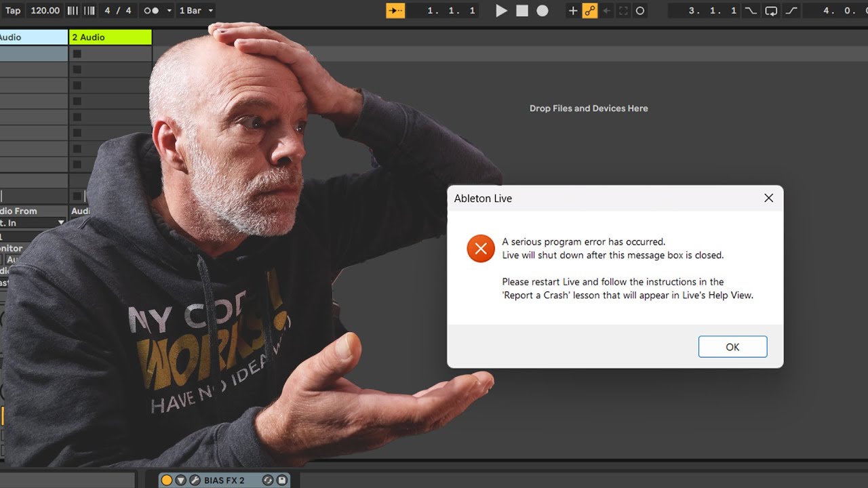Viewport: 868px width, 488px height.
Task: Click the 'Ableton Live' dialog title text
Action: (483, 199)
